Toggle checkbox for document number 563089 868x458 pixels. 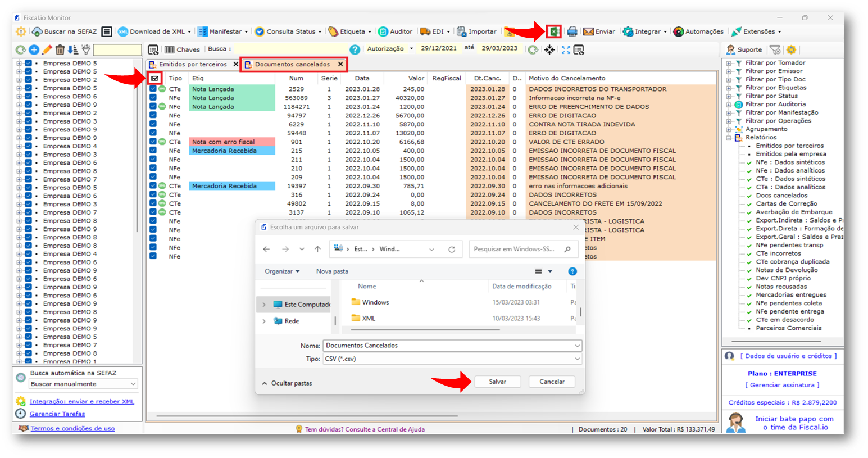click(153, 98)
